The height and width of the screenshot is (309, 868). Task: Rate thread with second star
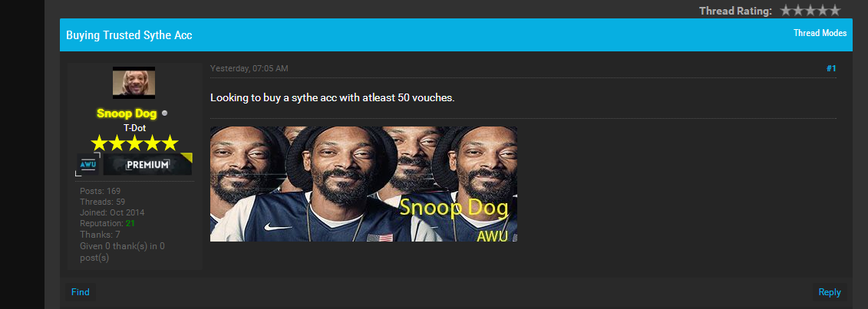pos(798,10)
